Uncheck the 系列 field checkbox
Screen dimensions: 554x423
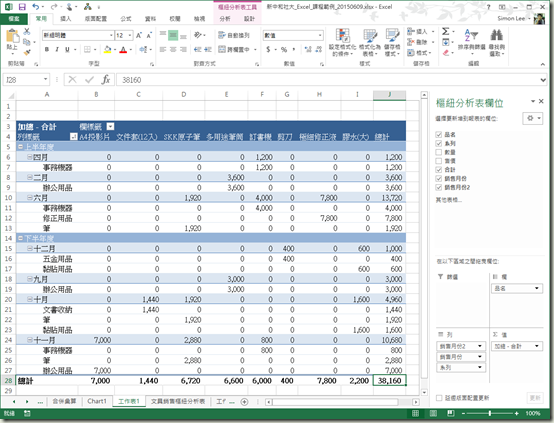(439, 143)
